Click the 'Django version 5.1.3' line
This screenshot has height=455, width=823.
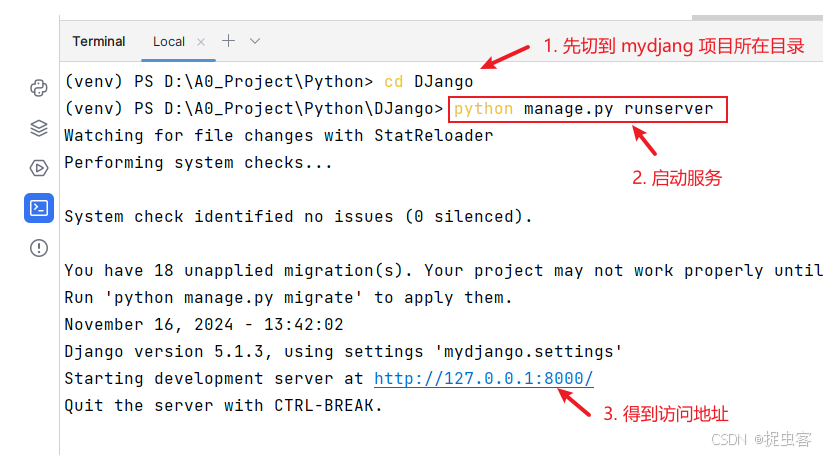click(343, 352)
